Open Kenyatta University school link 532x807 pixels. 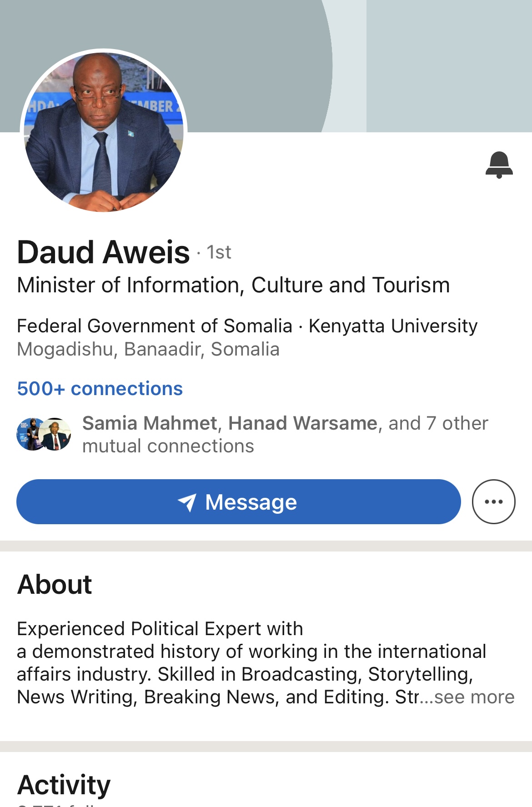tap(393, 326)
